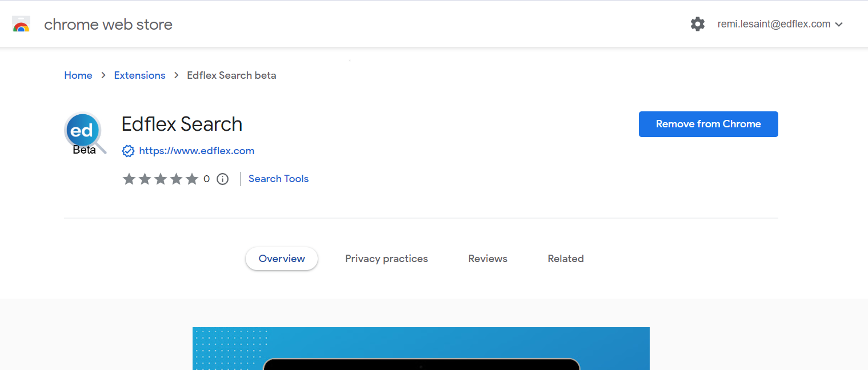Click the "chrome web store" header title
The height and width of the screenshot is (370, 868).
tap(108, 25)
